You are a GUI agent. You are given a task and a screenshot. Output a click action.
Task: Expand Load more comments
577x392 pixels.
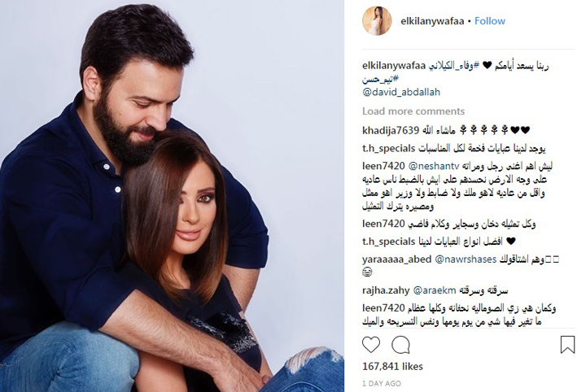(x=413, y=111)
